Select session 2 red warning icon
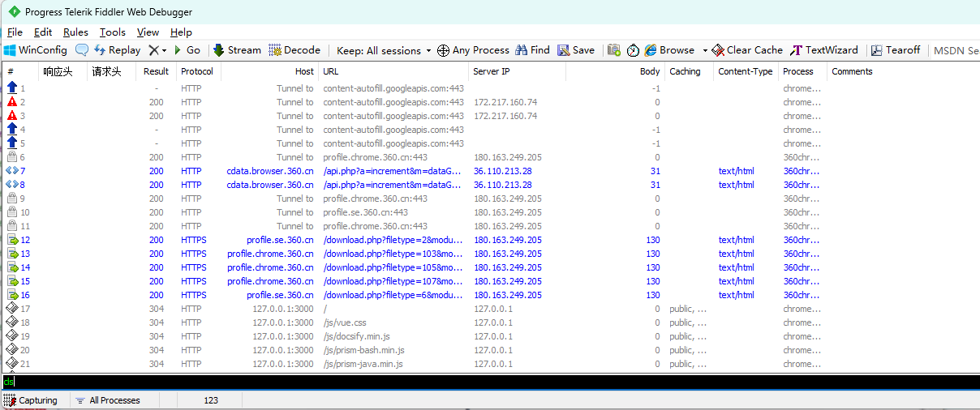 tap(12, 102)
